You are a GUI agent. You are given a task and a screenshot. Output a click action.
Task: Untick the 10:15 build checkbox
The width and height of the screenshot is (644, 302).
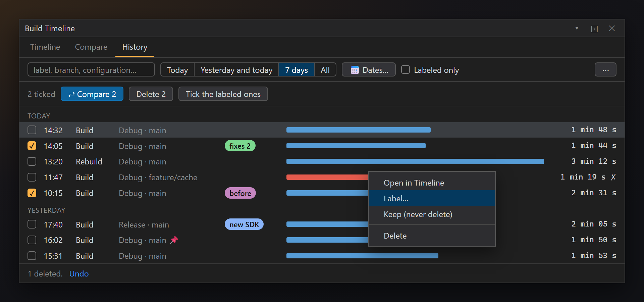(x=32, y=193)
